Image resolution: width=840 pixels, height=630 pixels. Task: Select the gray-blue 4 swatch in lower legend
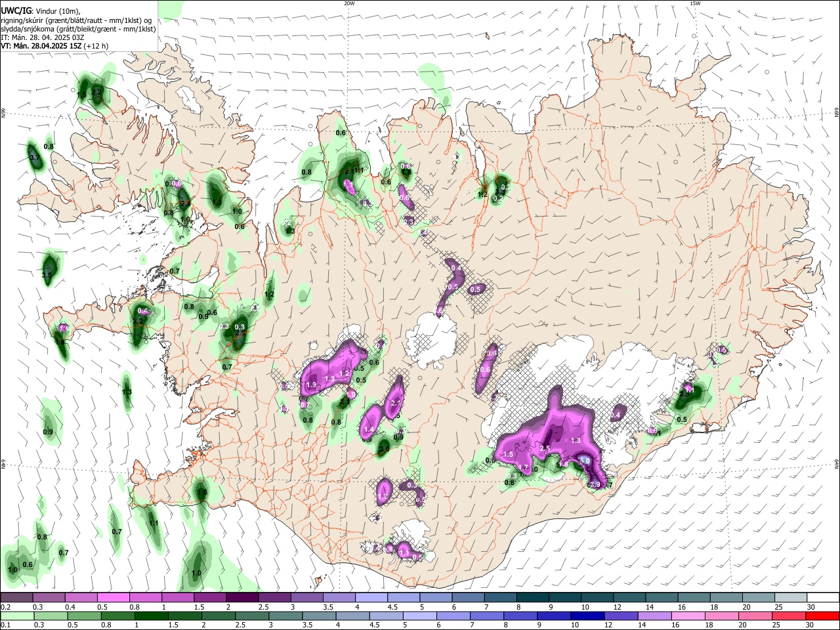coord(352,616)
